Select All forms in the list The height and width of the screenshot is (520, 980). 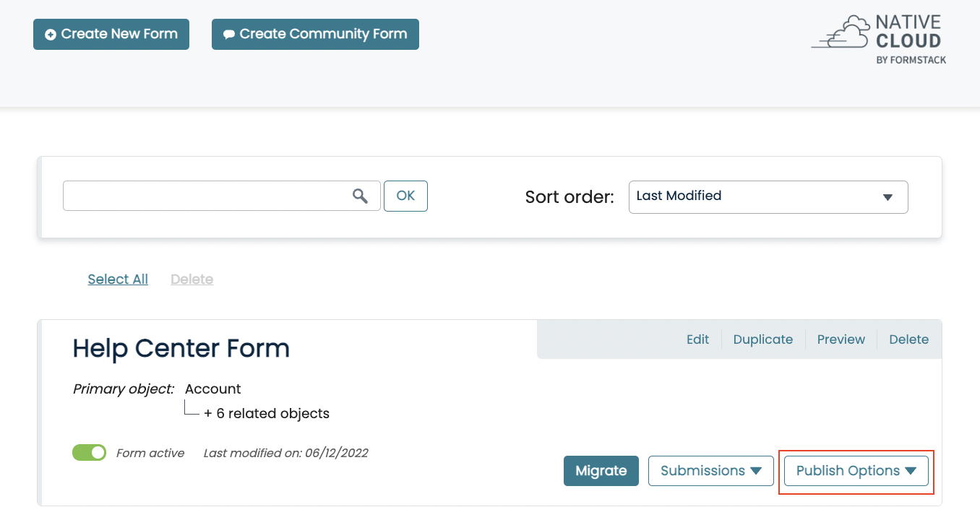point(117,279)
